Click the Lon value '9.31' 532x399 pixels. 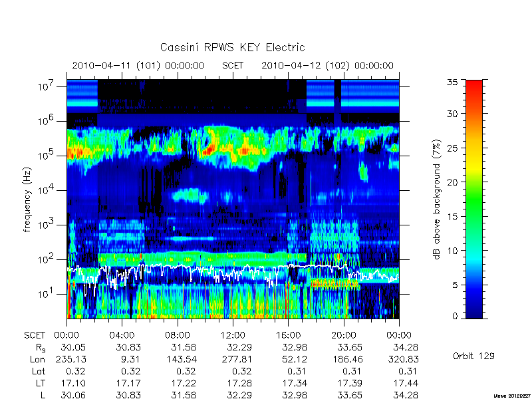pyautogui.click(x=130, y=359)
